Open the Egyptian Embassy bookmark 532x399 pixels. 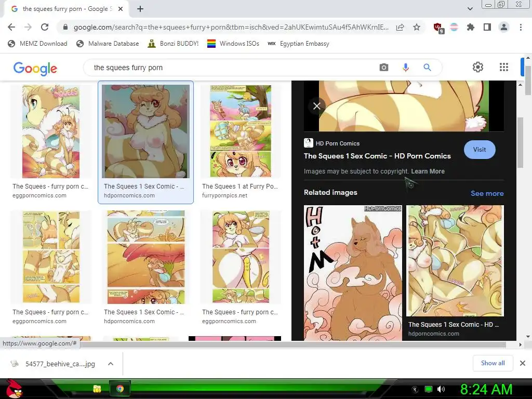pos(298,44)
